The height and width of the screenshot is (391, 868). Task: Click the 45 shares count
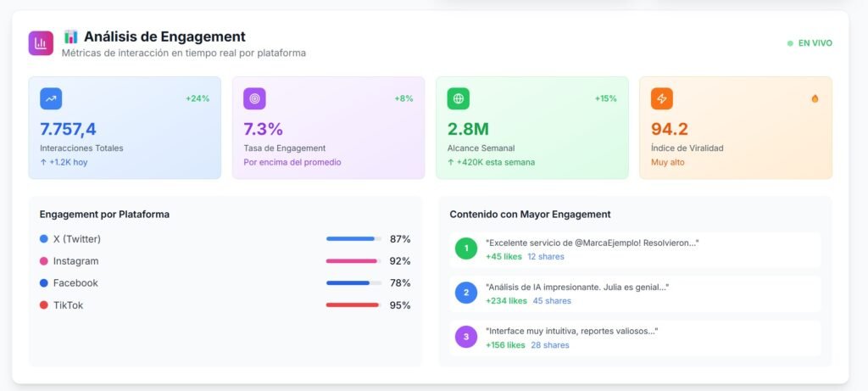point(552,301)
